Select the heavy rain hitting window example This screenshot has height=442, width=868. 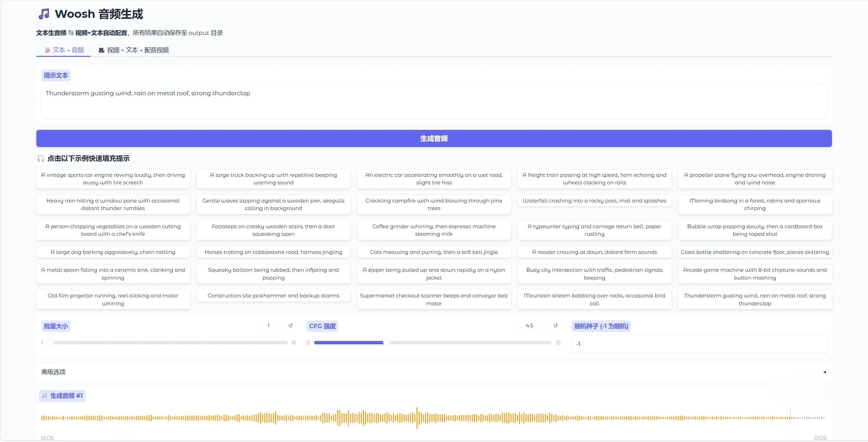[x=113, y=205]
